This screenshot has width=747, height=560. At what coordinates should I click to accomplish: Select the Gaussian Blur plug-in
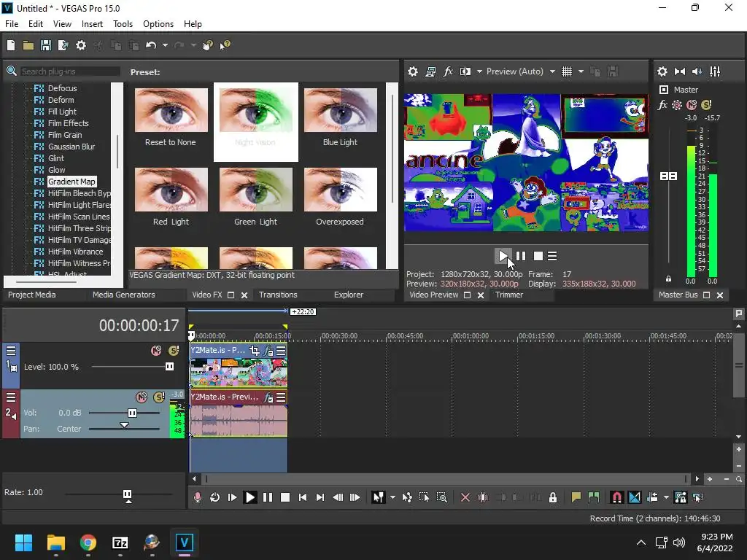coord(71,147)
